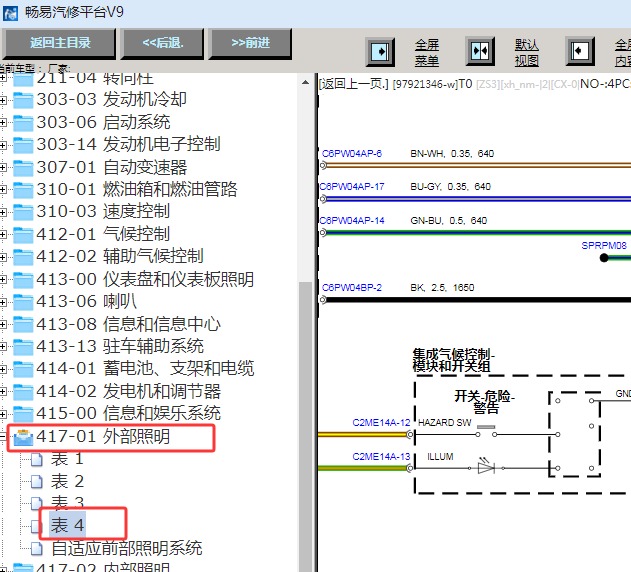Expand the 303-14 发动机电子控制 node
The width and height of the screenshot is (631, 572).
[x=3, y=145]
